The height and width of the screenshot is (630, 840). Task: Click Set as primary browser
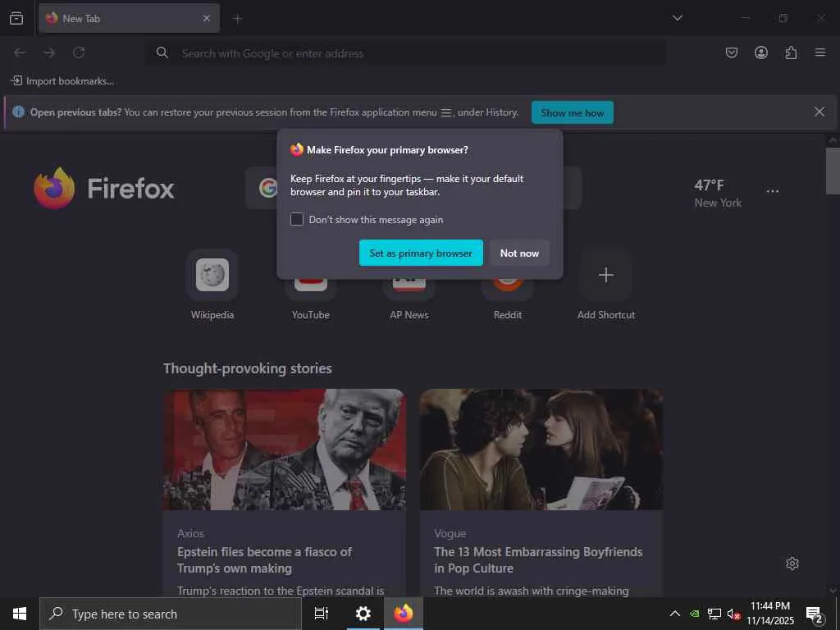pos(421,253)
